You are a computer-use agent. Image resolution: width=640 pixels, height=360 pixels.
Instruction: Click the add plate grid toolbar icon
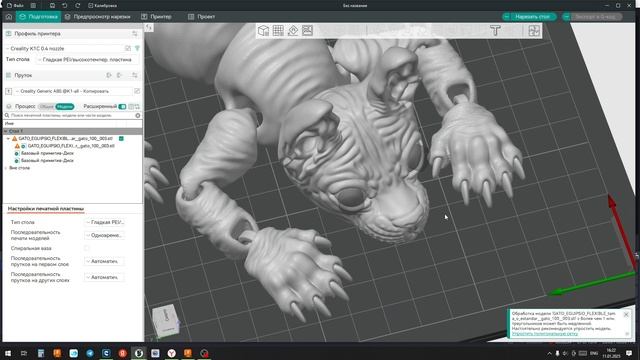click(278, 31)
